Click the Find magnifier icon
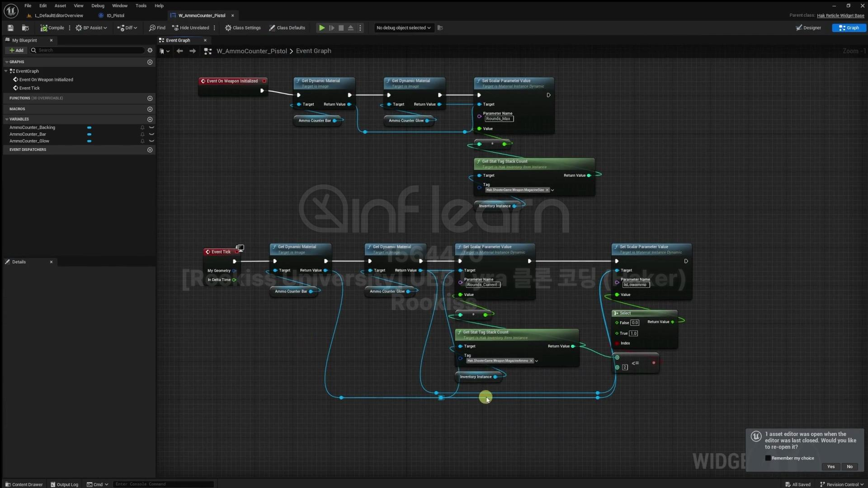Screen dimensions: 868x488 152,28
